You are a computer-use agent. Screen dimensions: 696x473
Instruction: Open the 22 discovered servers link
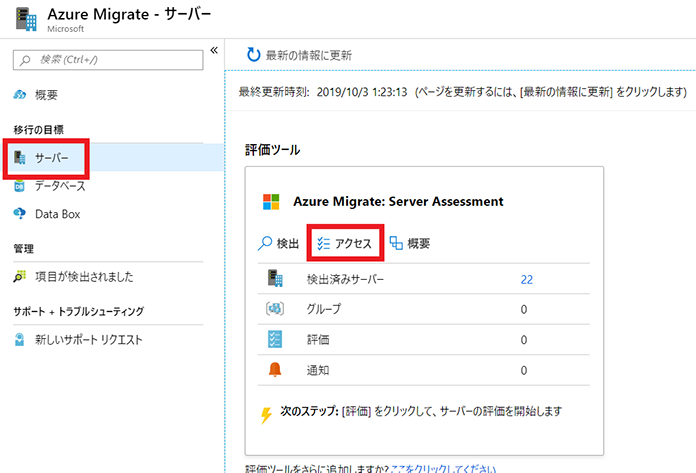click(526, 280)
